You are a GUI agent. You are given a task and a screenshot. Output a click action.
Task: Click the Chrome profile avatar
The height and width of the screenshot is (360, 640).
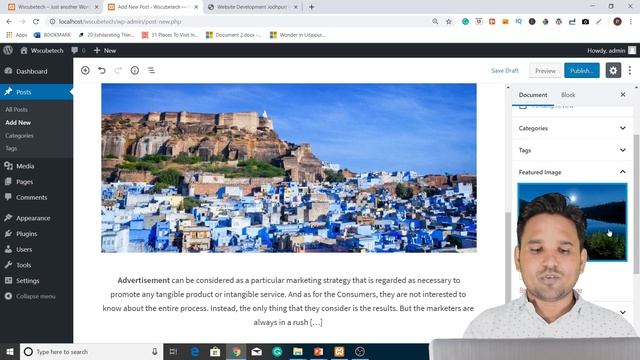[x=617, y=22]
